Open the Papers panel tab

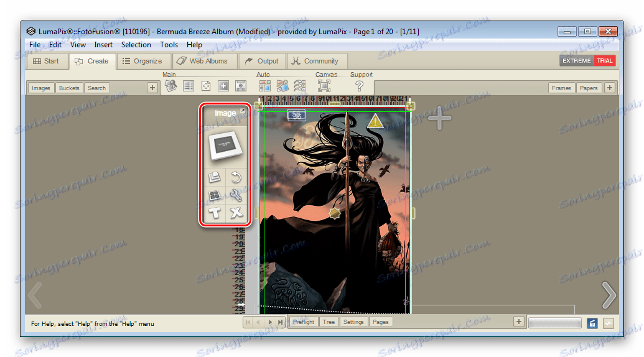[x=589, y=88]
